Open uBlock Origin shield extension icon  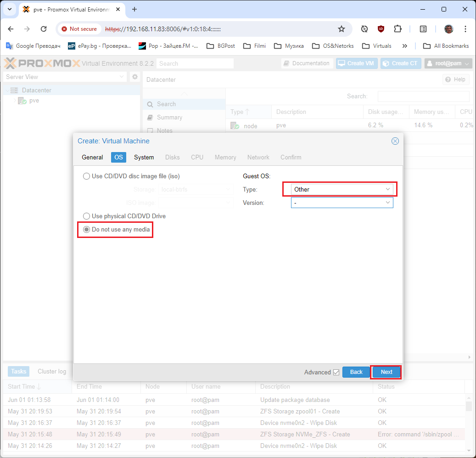(381, 29)
